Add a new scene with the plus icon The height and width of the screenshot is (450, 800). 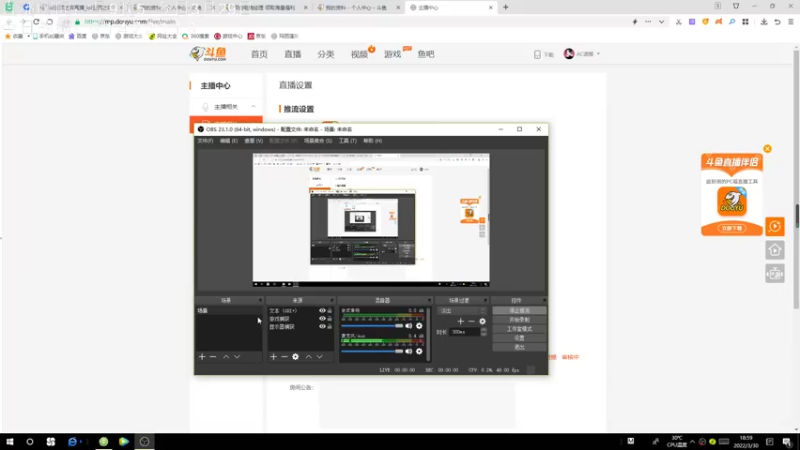click(x=202, y=357)
